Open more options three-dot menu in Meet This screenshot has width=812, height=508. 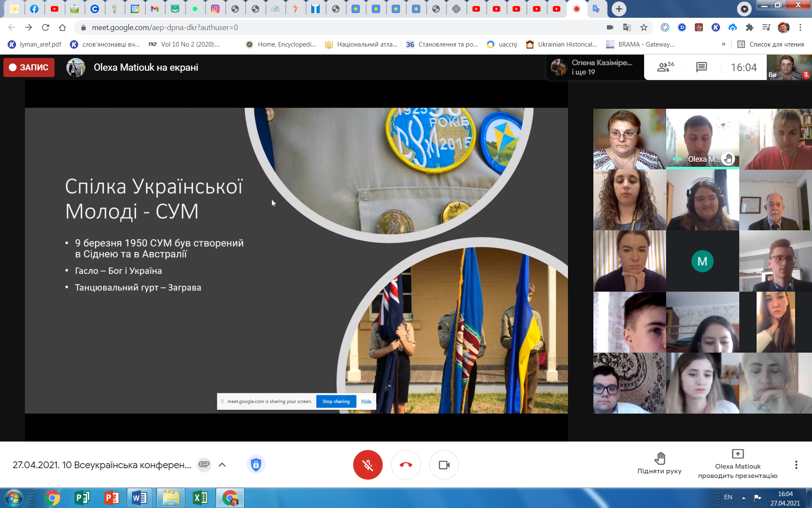point(796,465)
